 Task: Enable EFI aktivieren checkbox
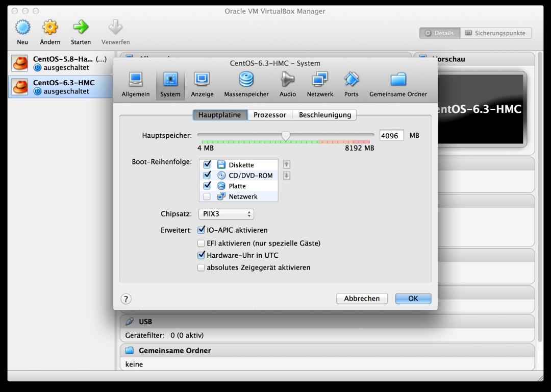(201, 243)
